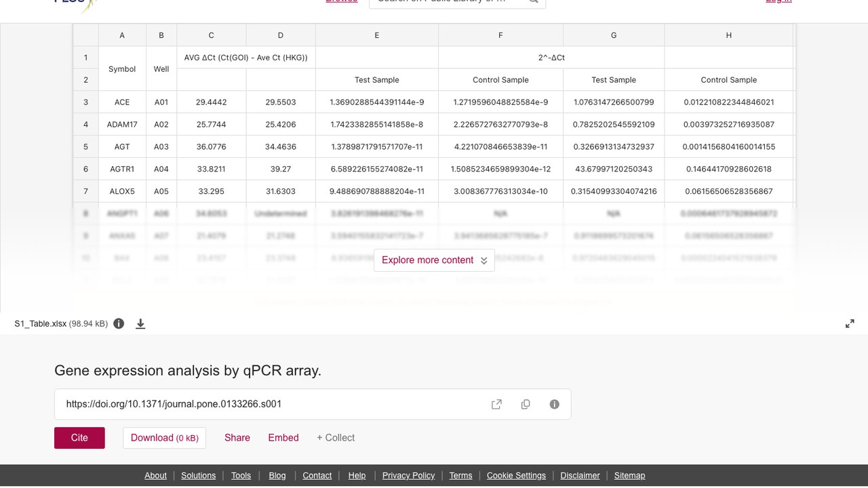Open the Disclaimer footer link
The width and height of the screenshot is (868, 488).
(580, 476)
